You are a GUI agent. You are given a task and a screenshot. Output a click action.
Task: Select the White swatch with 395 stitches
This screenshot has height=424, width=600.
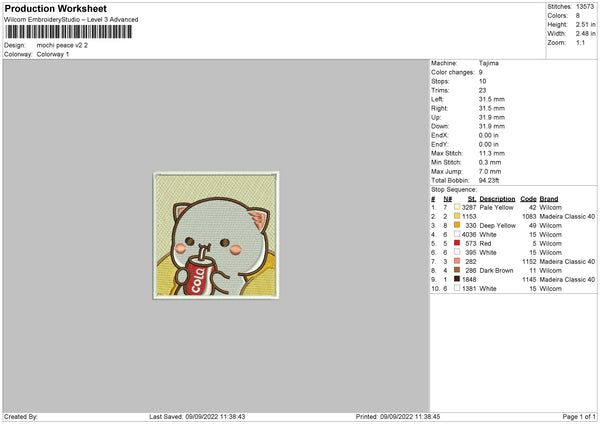pyautogui.click(x=457, y=252)
